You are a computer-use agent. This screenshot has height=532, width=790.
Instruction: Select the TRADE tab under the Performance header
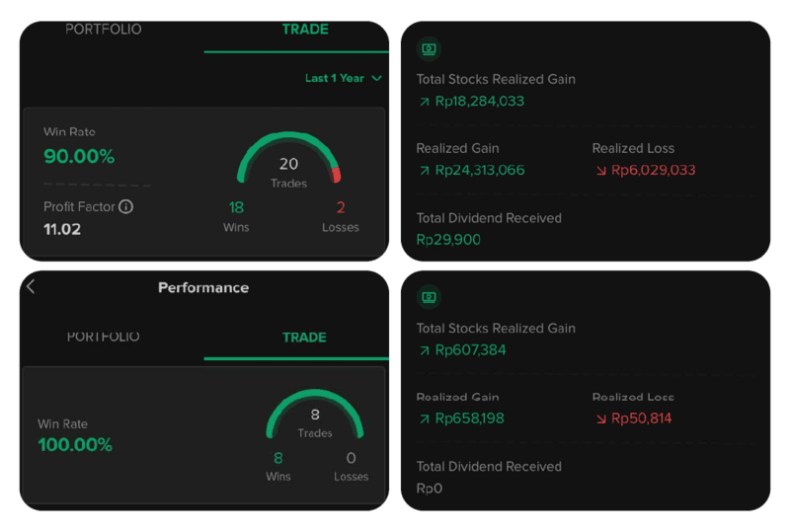point(304,338)
